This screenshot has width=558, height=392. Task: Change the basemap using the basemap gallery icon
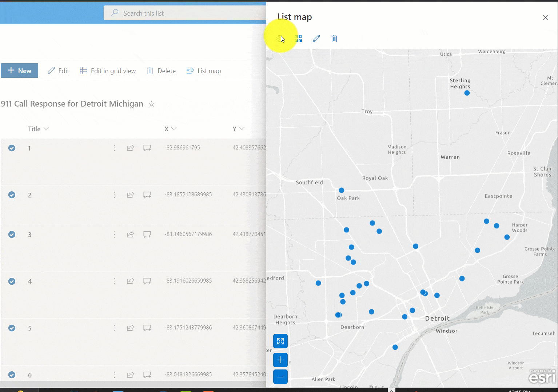pos(298,38)
